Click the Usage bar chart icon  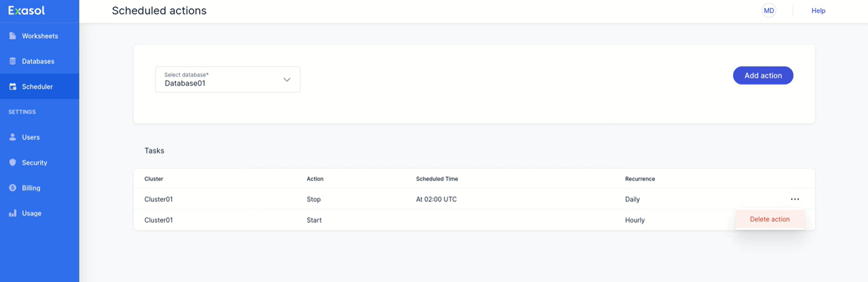12,213
